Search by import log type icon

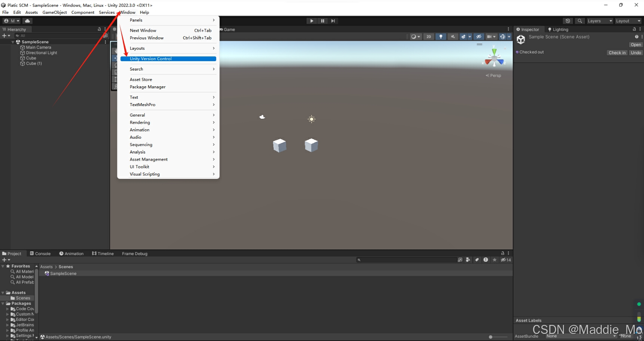coord(486,260)
